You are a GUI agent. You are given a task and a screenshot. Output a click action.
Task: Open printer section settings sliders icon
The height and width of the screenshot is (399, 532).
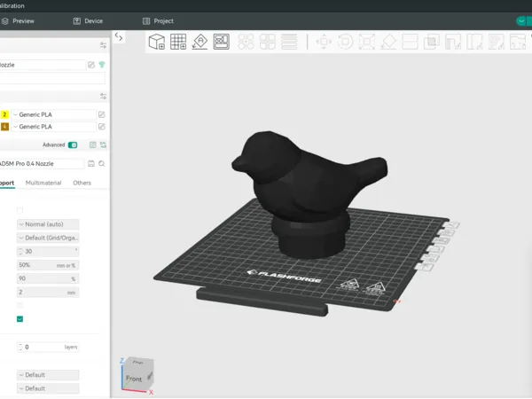[103, 45]
